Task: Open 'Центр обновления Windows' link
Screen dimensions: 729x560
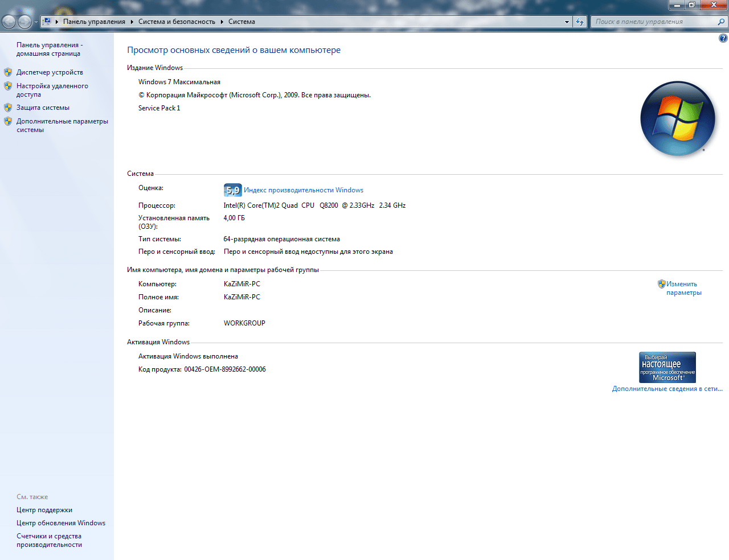Action: click(61, 523)
